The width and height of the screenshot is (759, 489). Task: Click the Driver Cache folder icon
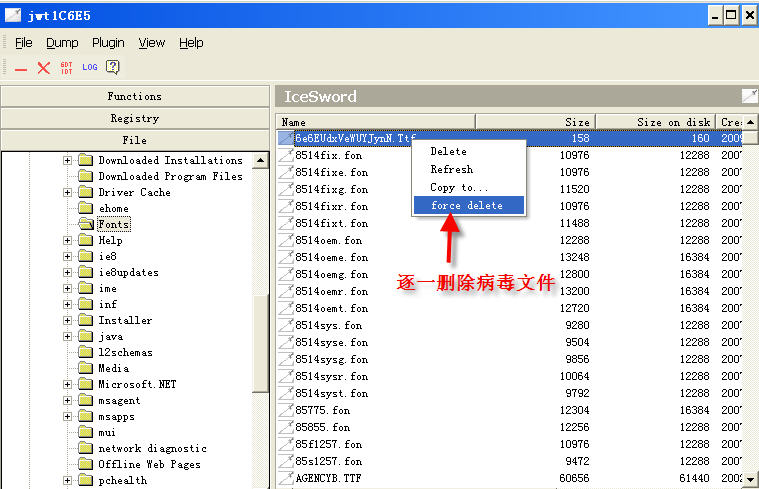(x=86, y=192)
